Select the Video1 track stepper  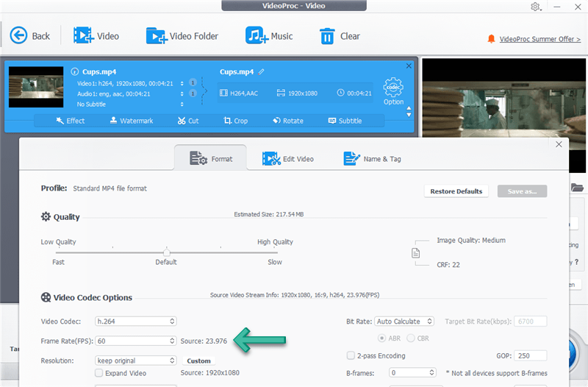tap(182, 83)
